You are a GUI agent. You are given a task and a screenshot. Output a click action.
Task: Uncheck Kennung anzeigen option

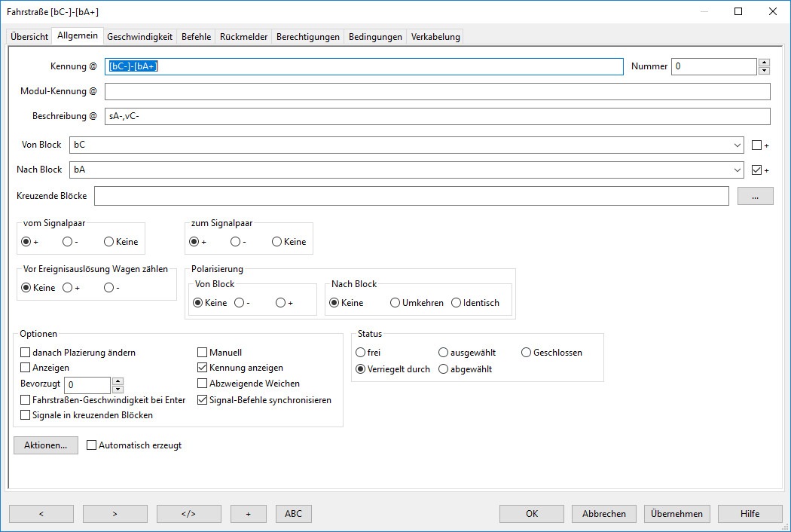click(203, 368)
